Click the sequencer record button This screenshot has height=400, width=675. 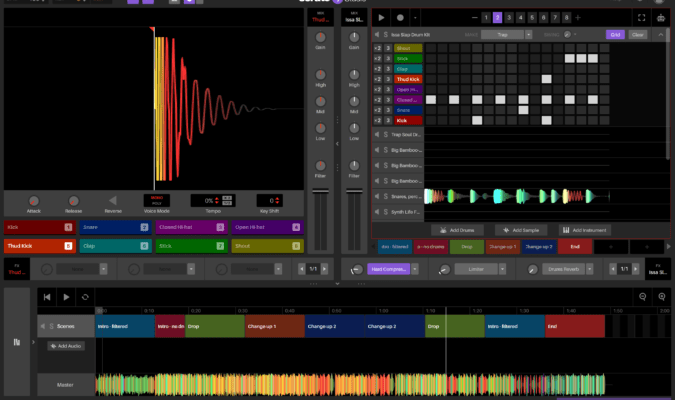point(400,18)
